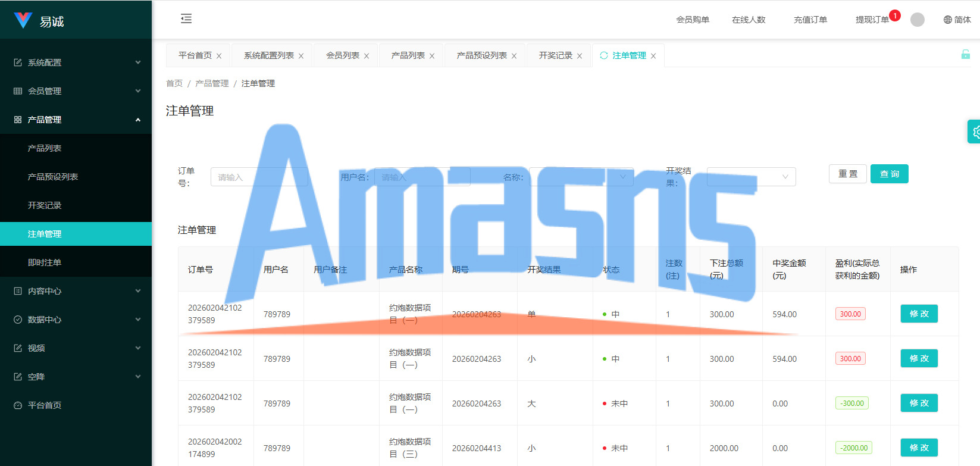Image resolution: width=980 pixels, height=466 pixels.
Task: Collapse the sidebar with the hamburger icon
Action: click(x=186, y=18)
